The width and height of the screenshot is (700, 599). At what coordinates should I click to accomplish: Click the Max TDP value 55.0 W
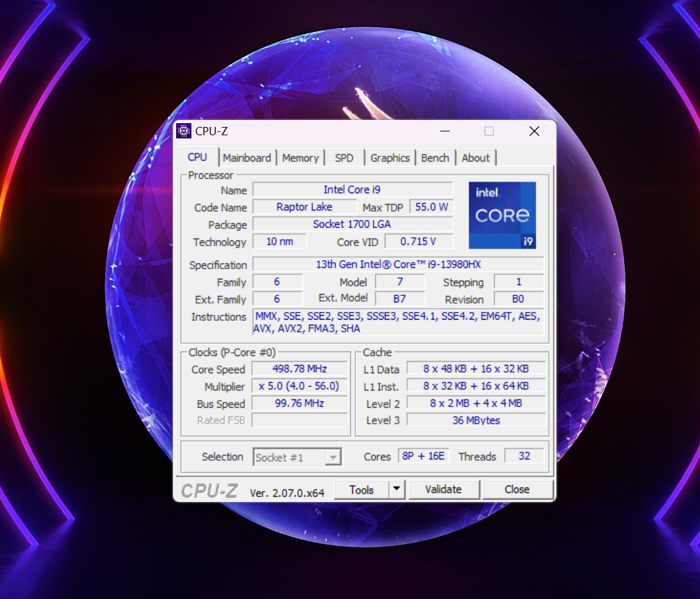point(431,207)
